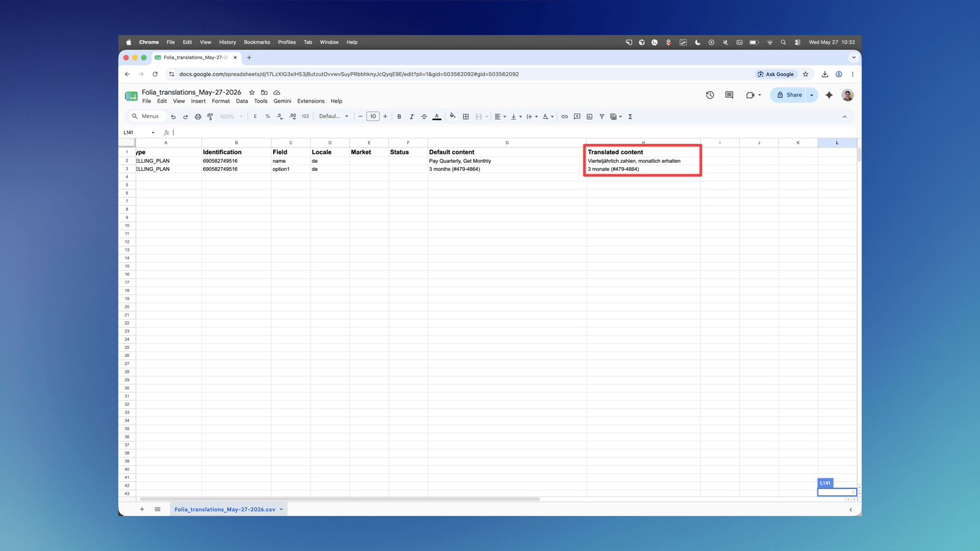This screenshot has height=551, width=980.
Task: Open text rotation dropdown
Action: [548, 116]
